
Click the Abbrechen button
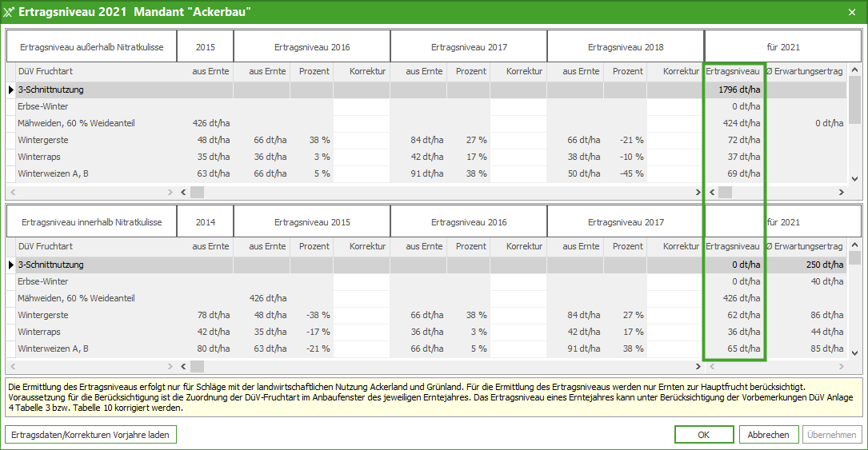(769, 435)
